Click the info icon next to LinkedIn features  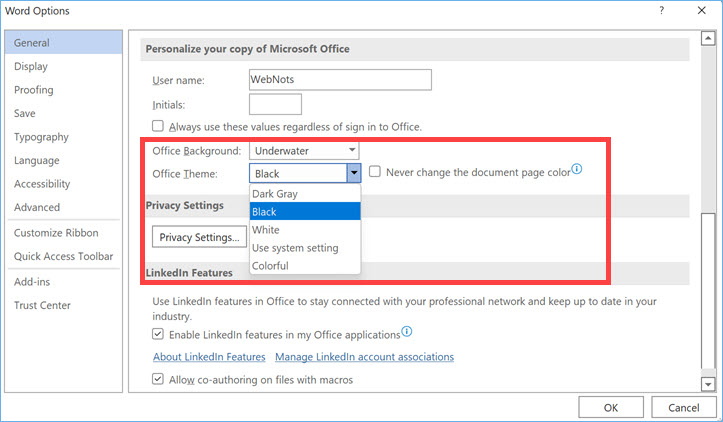click(407, 333)
